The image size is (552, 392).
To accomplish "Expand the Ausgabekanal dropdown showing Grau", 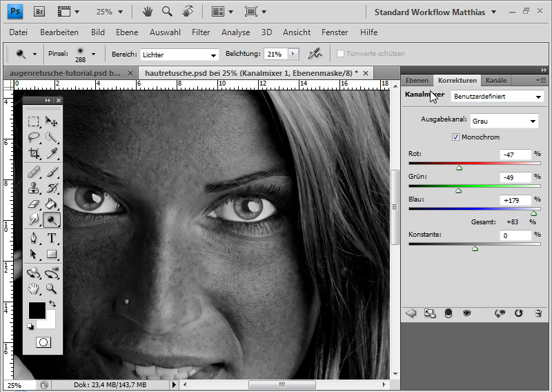I will point(504,121).
